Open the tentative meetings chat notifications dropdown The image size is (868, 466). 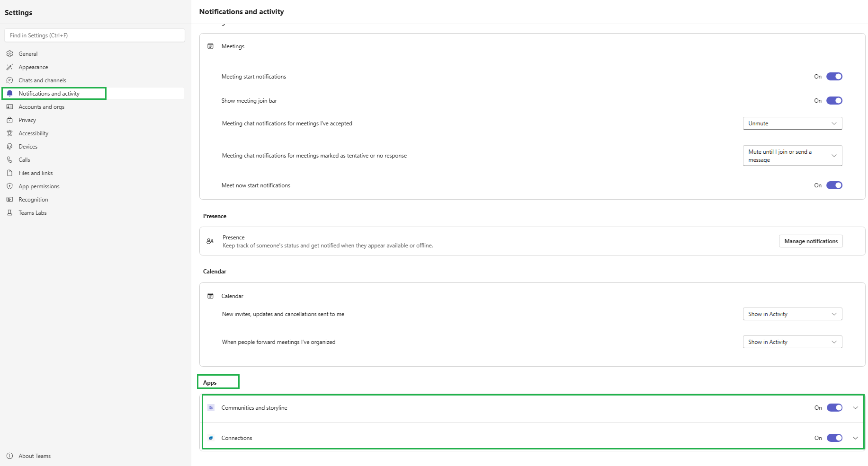(793, 156)
